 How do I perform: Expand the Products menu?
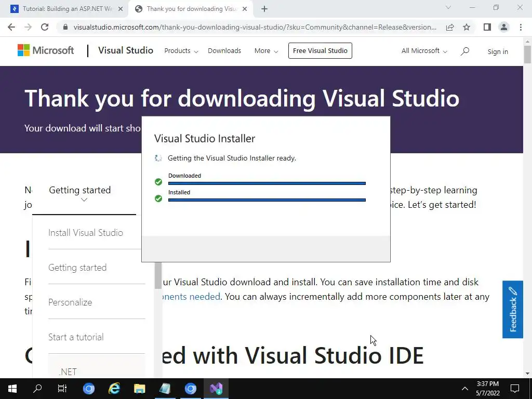[181, 51]
